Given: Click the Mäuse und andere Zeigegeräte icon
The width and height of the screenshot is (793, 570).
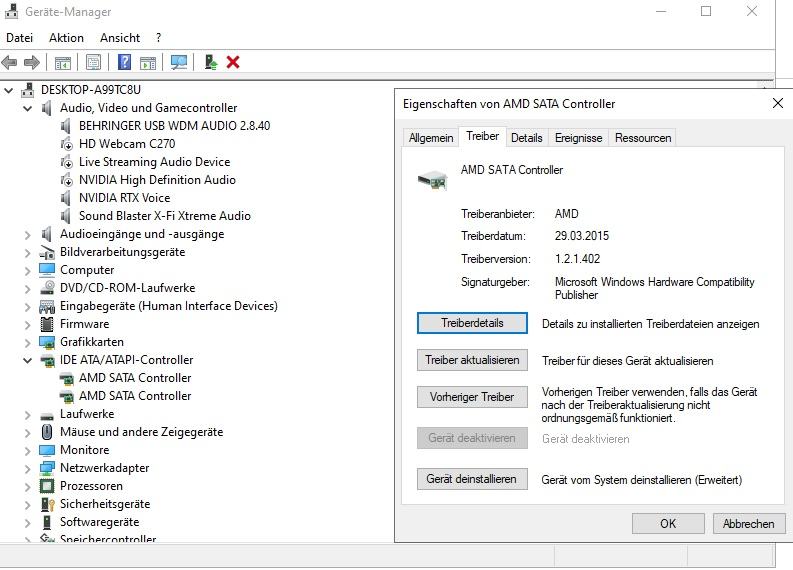Looking at the screenshot, I should (47, 432).
